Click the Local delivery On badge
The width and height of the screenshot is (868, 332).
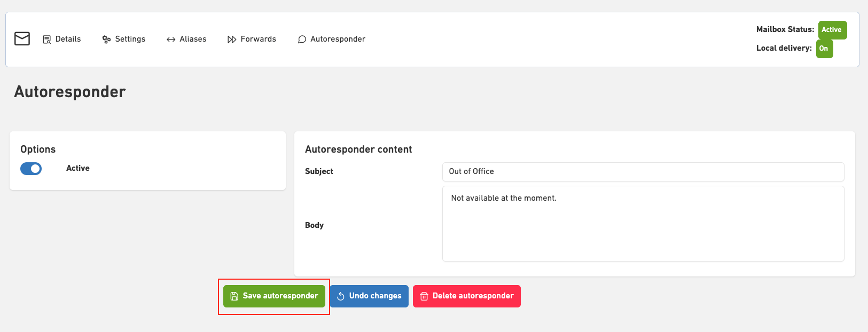(824, 49)
